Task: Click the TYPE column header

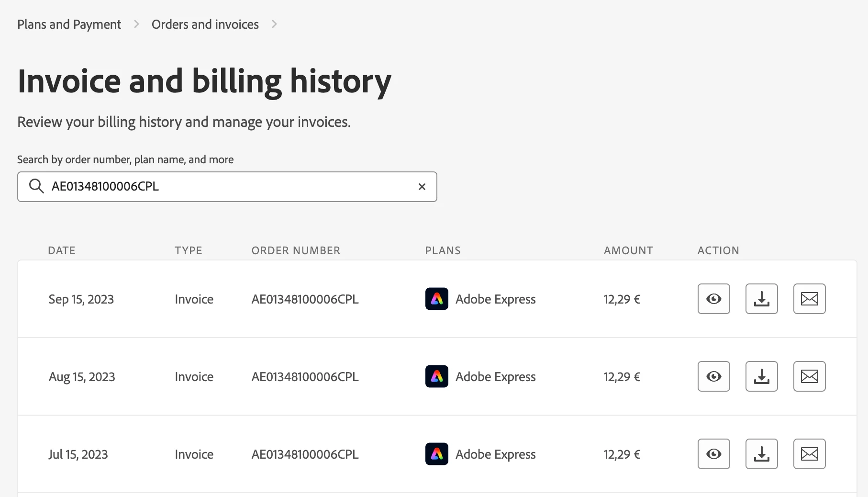Action: 189,250
